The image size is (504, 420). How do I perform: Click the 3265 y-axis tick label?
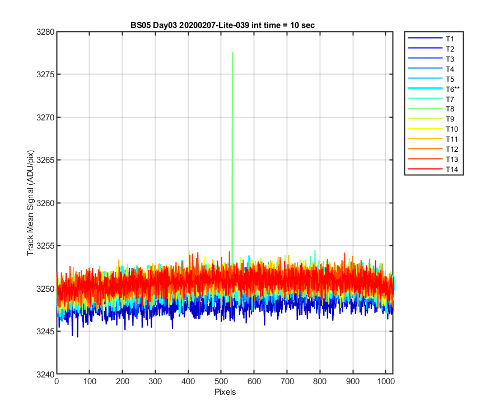(45, 160)
